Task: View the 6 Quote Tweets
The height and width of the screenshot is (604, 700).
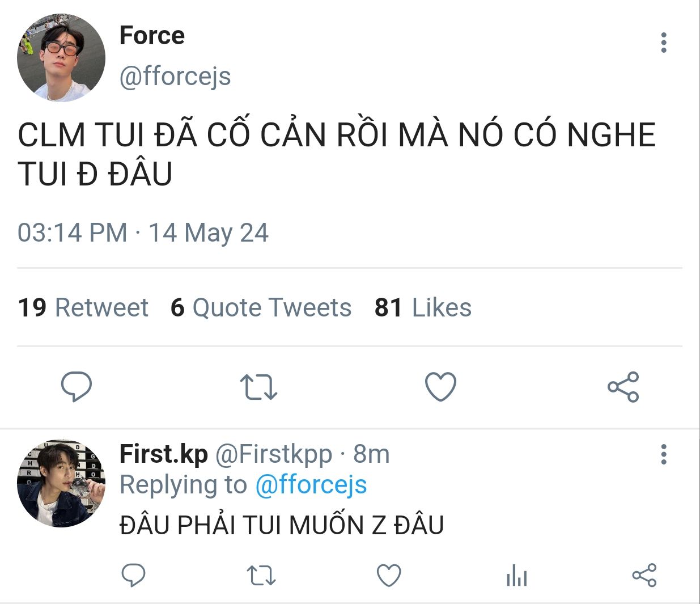Action: (261, 307)
